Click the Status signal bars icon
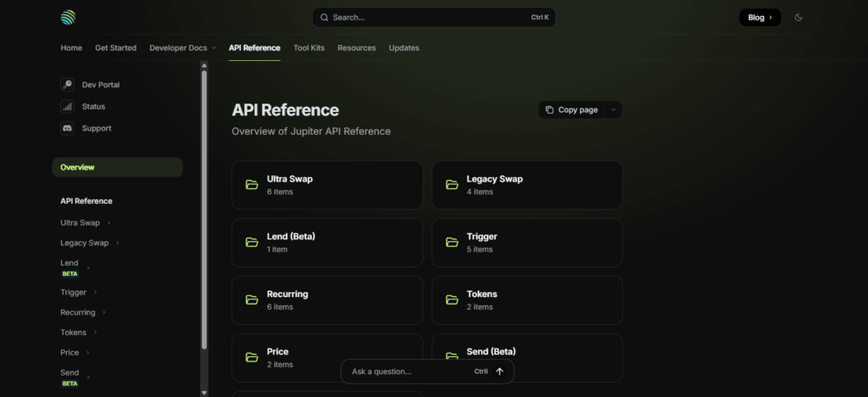The width and height of the screenshot is (868, 397). coord(67,107)
